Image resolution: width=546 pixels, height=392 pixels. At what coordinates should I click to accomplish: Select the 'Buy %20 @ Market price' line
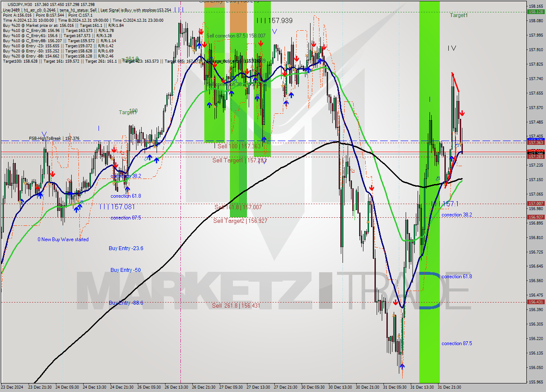click(63, 25)
